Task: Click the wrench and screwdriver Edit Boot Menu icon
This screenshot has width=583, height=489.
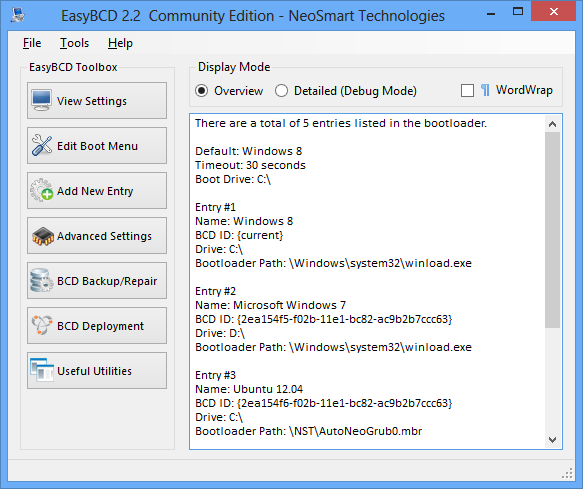Action: point(41,145)
